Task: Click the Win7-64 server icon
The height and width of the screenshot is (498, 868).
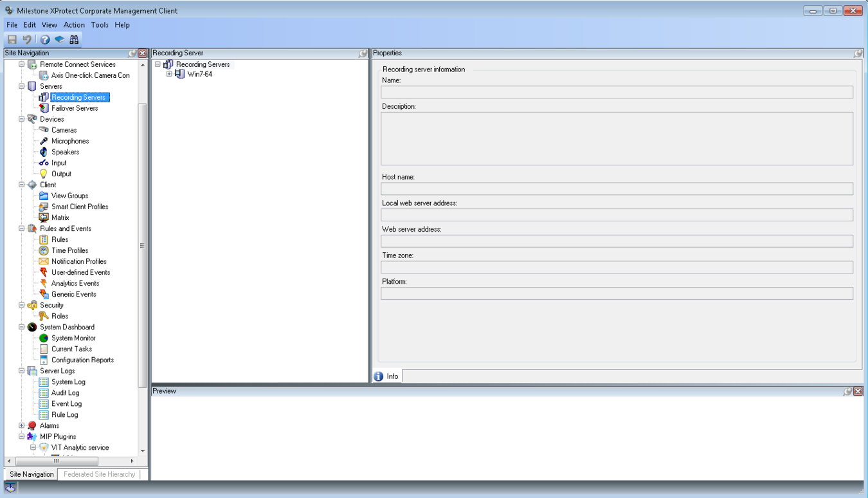Action: coord(180,74)
